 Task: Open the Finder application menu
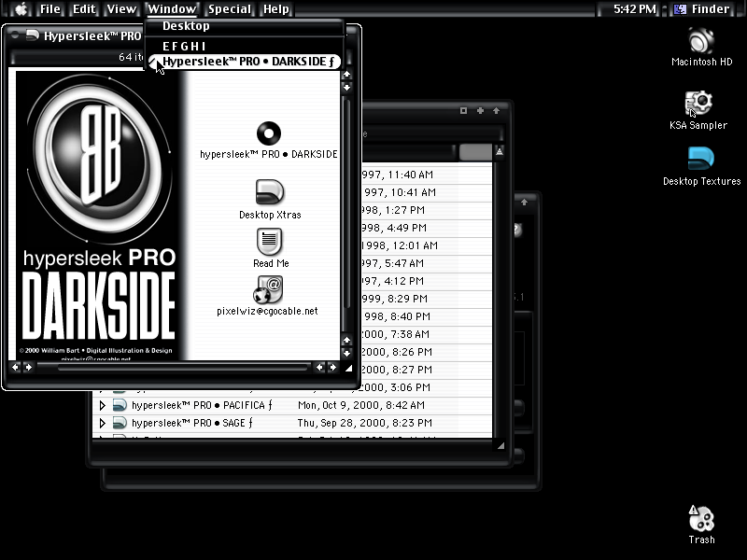[x=703, y=8]
